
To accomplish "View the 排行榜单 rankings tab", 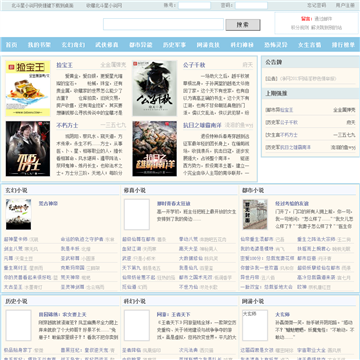I will pyautogui.click(x=343, y=45).
